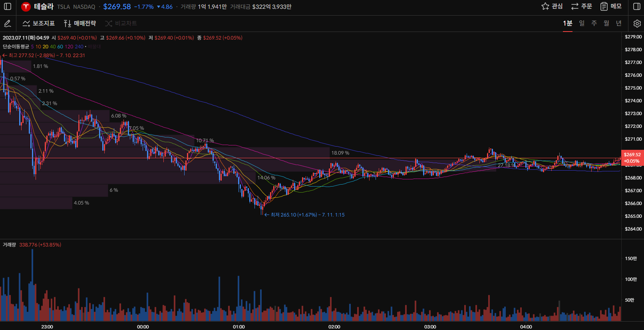The image size is (644, 330).
Task: Click the 거래량 338,776 volume indicator label
Action: (32, 245)
